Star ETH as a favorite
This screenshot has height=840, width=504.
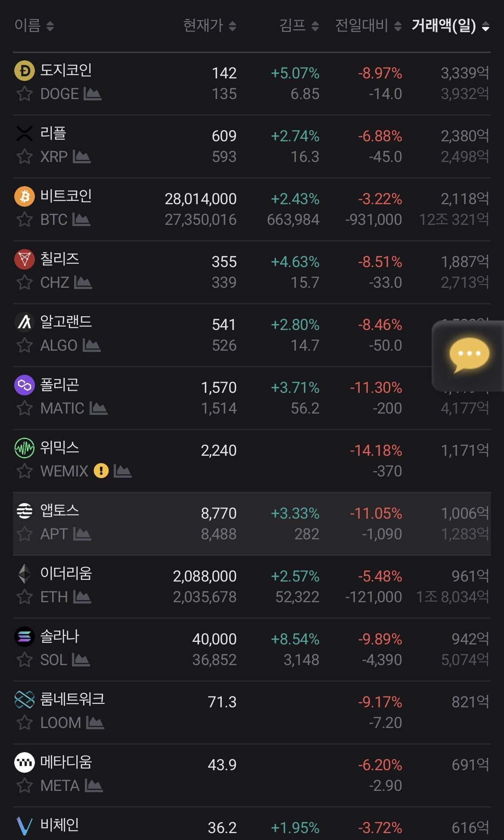pyautogui.click(x=25, y=597)
